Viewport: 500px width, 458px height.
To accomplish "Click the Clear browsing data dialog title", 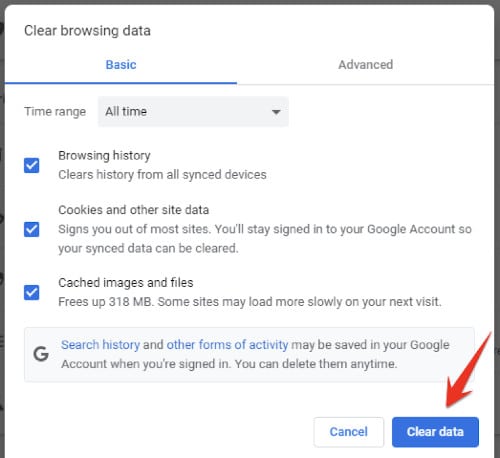I will pyautogui.click(x=87, y=31).
